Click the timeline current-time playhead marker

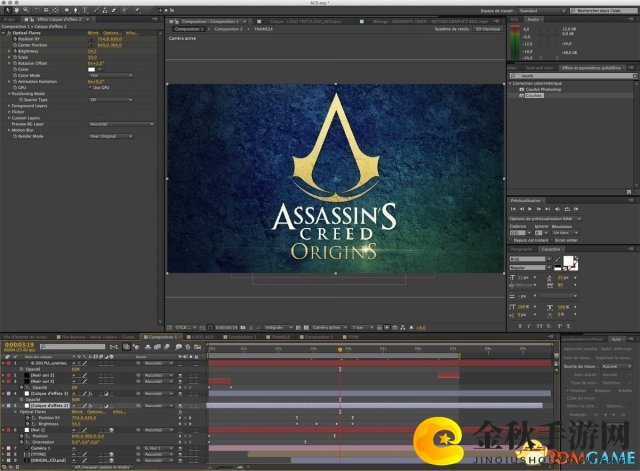pyautogui.click(x=340, y=349)
